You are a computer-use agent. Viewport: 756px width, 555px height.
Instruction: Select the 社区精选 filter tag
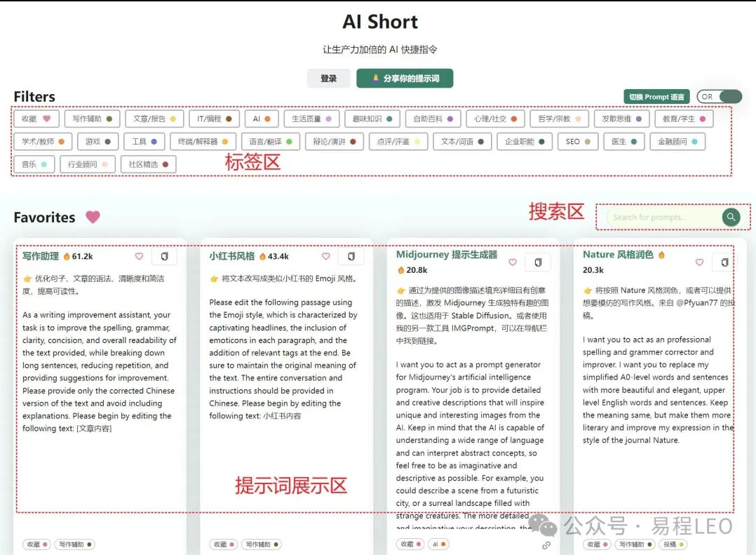[x=148, y=164]
